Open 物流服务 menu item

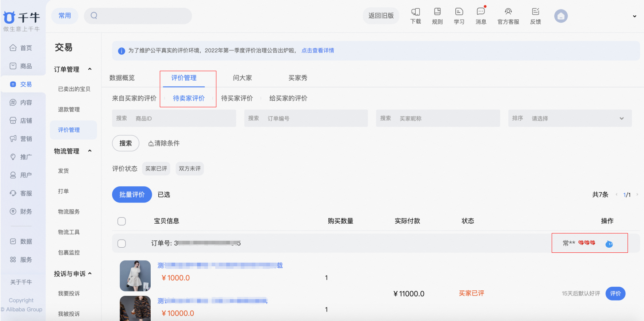(x=69, y=212)
